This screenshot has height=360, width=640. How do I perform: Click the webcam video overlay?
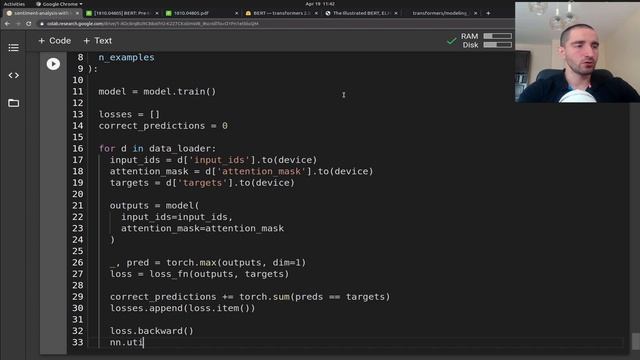(x=577, y=52)
